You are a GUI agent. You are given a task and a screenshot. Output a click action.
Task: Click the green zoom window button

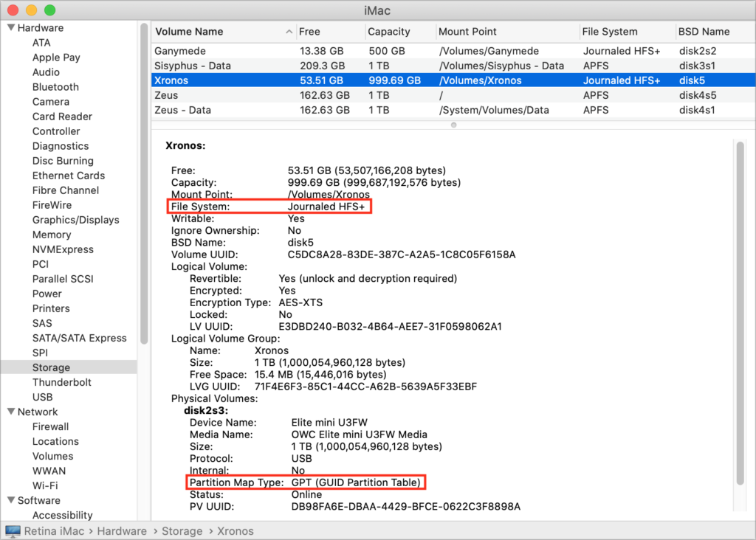(x=49, y=11)
